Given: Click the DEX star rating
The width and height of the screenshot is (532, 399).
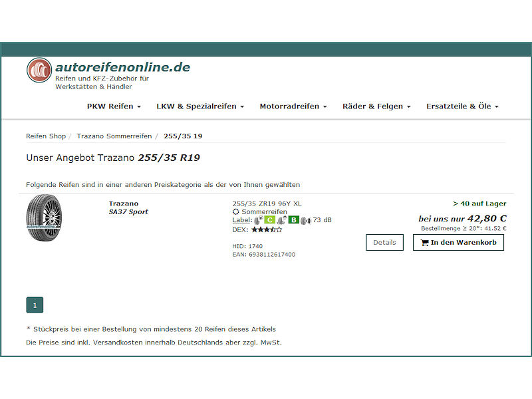Looking at the screenshot, I should [x=267, y=229].
